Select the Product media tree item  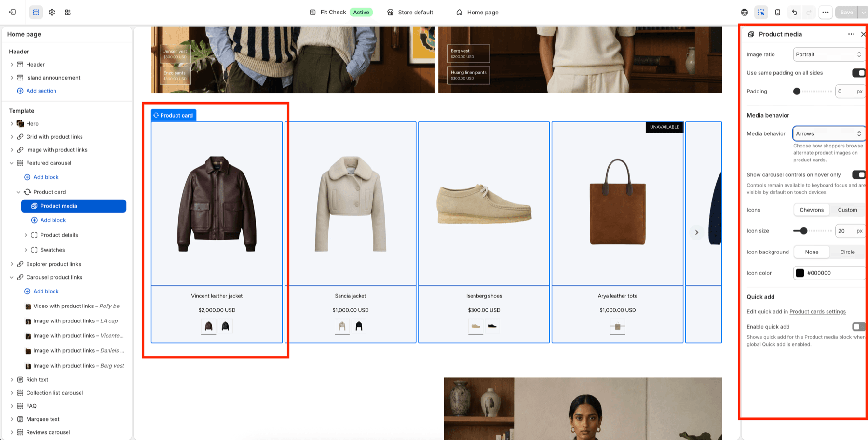[74, 206]
